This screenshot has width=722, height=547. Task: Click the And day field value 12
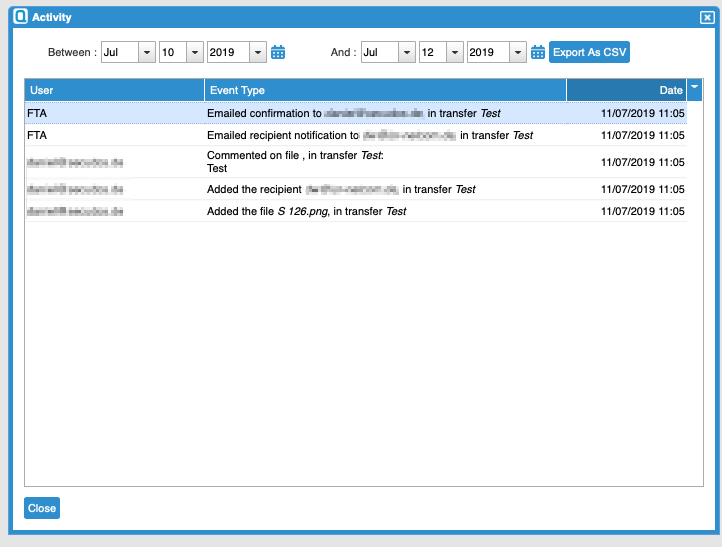[432, 52]
